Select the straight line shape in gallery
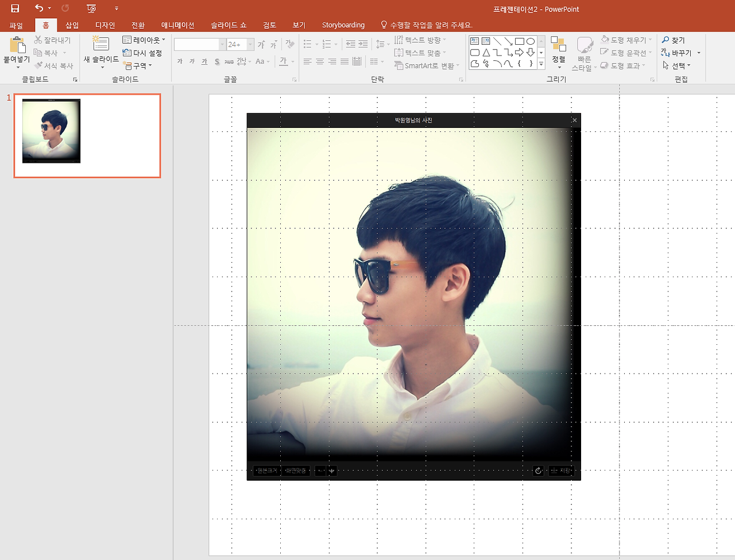 point(497,41)
